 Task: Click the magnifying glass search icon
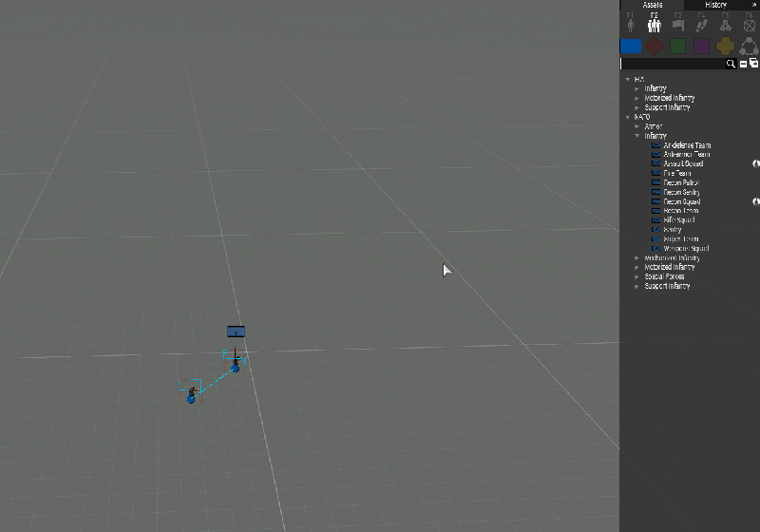pos(731,64)
